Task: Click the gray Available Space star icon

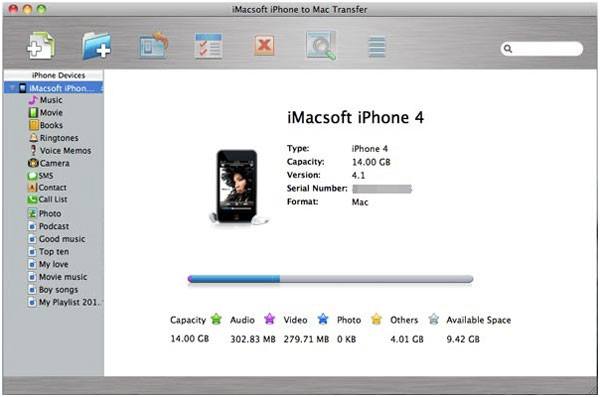Action: point(434,319)
